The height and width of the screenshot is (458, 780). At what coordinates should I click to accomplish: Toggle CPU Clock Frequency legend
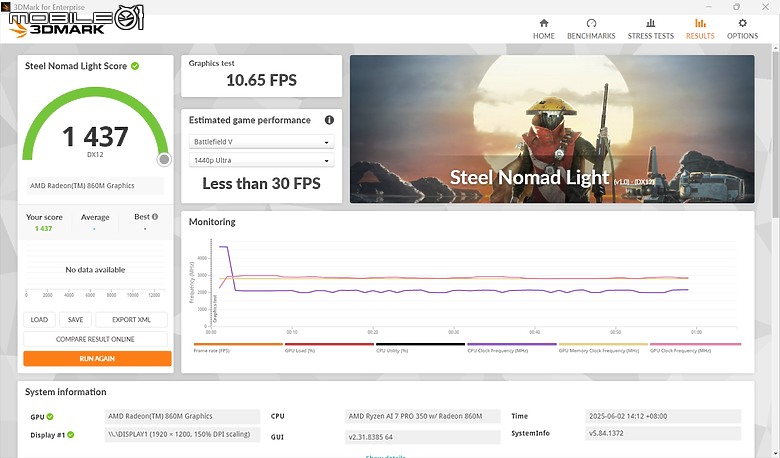(511, 347)
